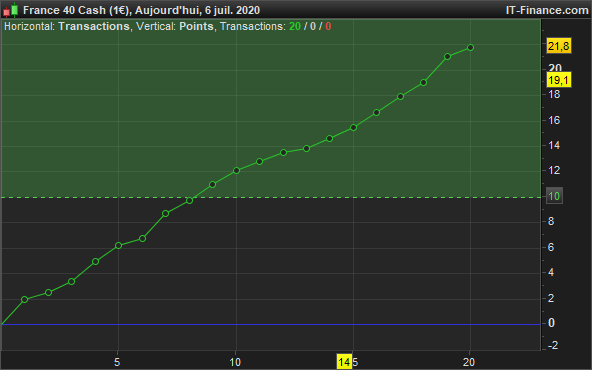Click the 12 label on vertical axis

[554, 171]
